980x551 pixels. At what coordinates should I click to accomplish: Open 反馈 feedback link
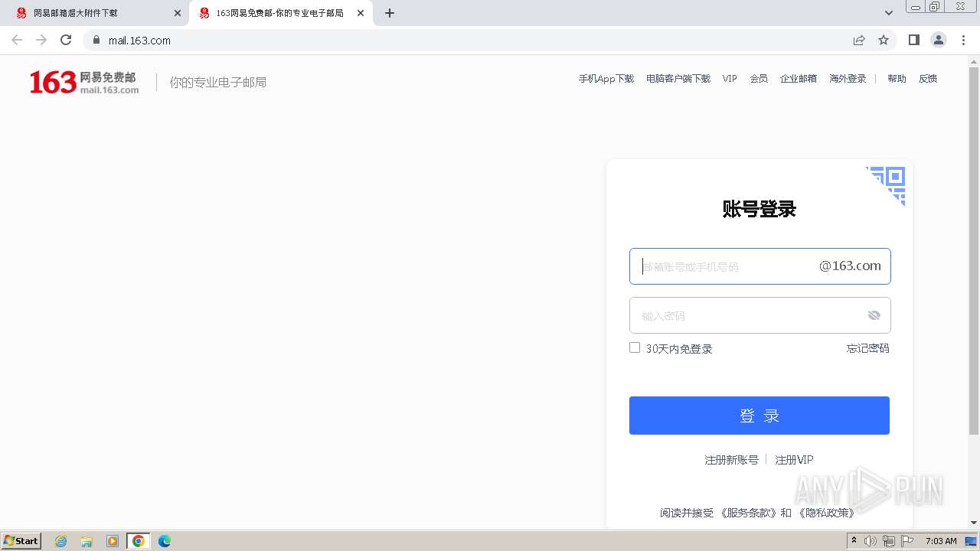coord(928,79)
